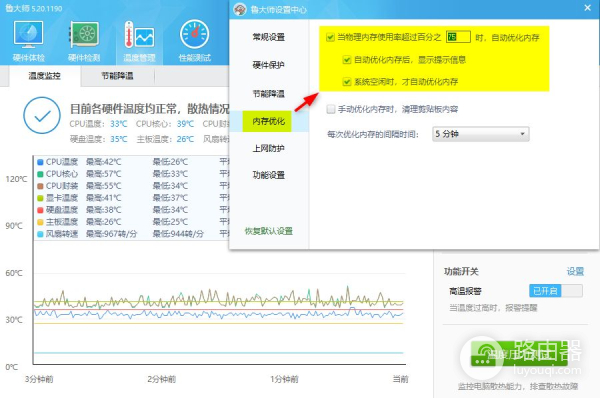
Task: Click 设置 link beside 功能开关
Action: point(575,271)
